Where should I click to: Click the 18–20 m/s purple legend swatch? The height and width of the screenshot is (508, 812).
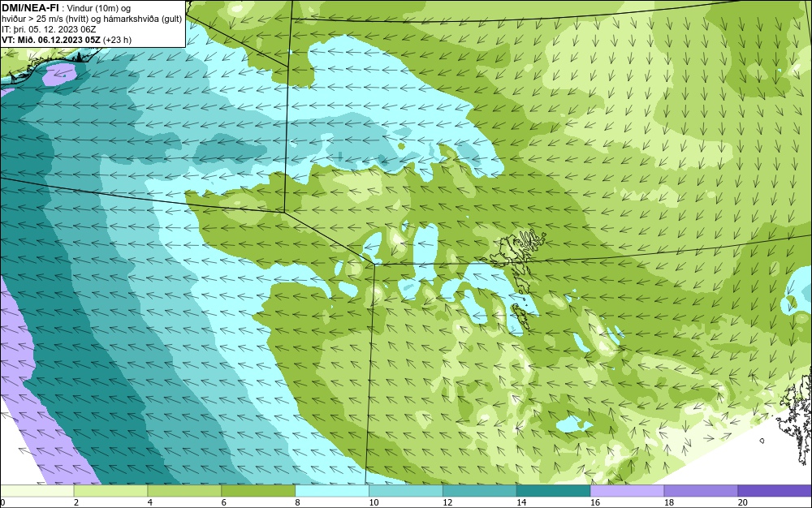coord(701,490)
